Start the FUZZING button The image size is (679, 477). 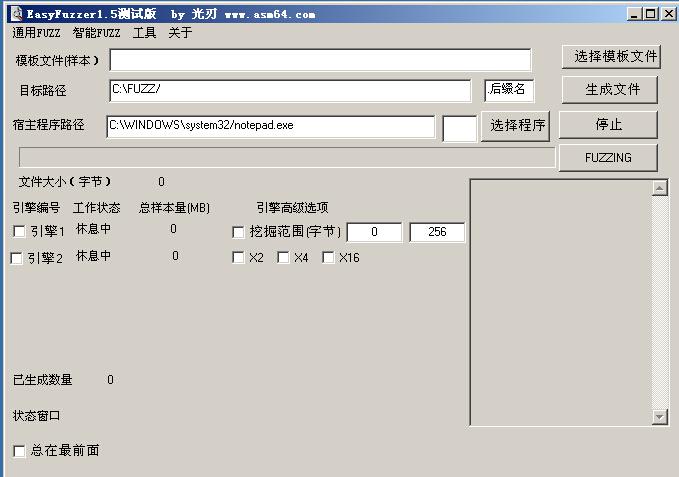[608, 158]
